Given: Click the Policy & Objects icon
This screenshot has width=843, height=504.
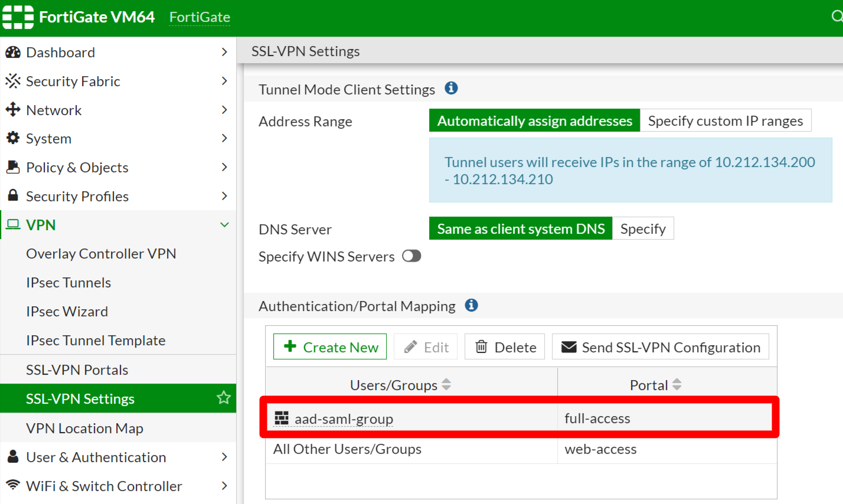Looking at the screenshot, I should [x=13, y=167].
